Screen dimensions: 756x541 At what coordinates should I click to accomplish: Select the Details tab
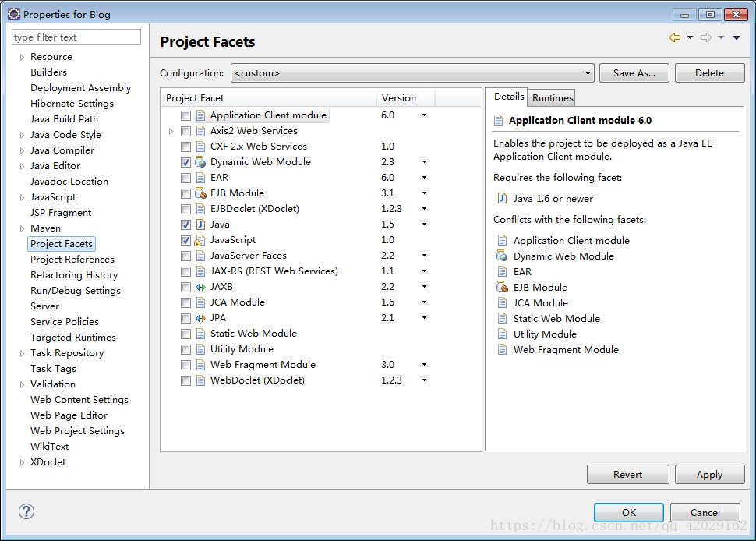coord(509,97)
